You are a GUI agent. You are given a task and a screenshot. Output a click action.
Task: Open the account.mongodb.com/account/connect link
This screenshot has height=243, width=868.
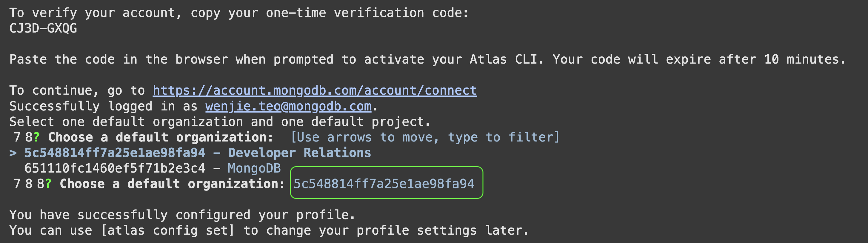click(x=315, y=90)
